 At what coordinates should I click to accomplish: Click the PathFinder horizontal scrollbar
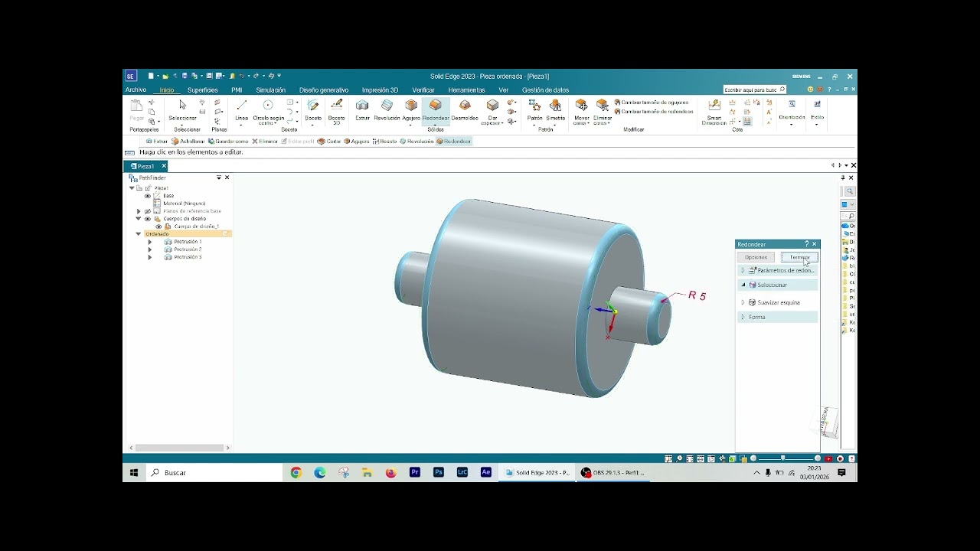click(x=180, y=448)
